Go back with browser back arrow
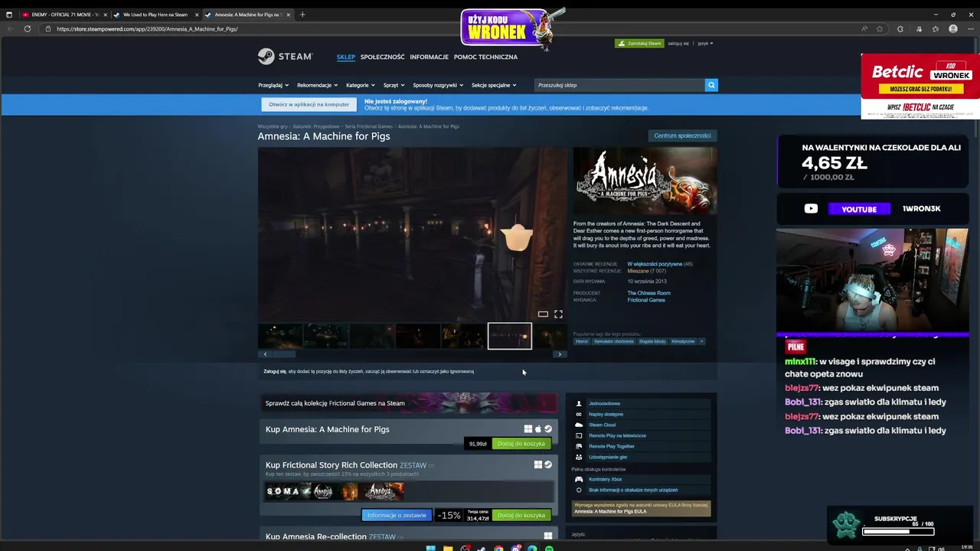This screenshot has width=980, height=551. click(x=11, y=29)
